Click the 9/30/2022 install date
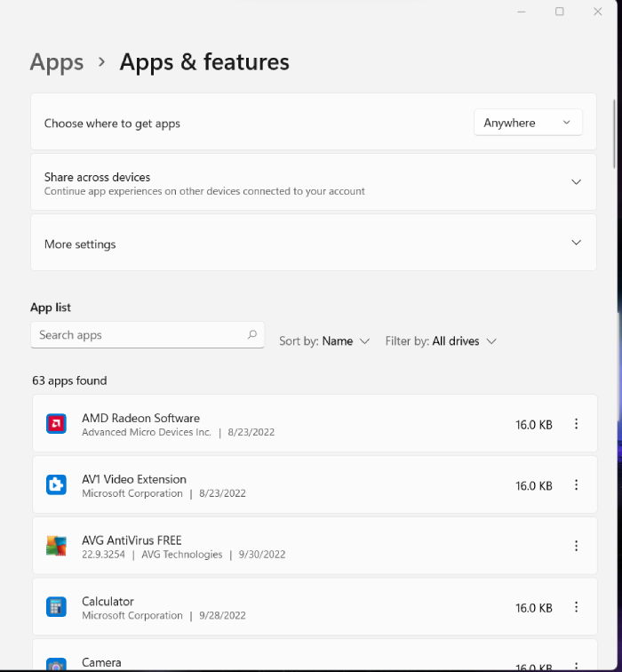 [262, 554]
